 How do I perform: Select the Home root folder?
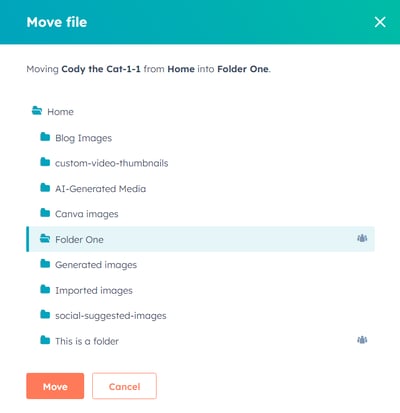click(x=60, y=112)
